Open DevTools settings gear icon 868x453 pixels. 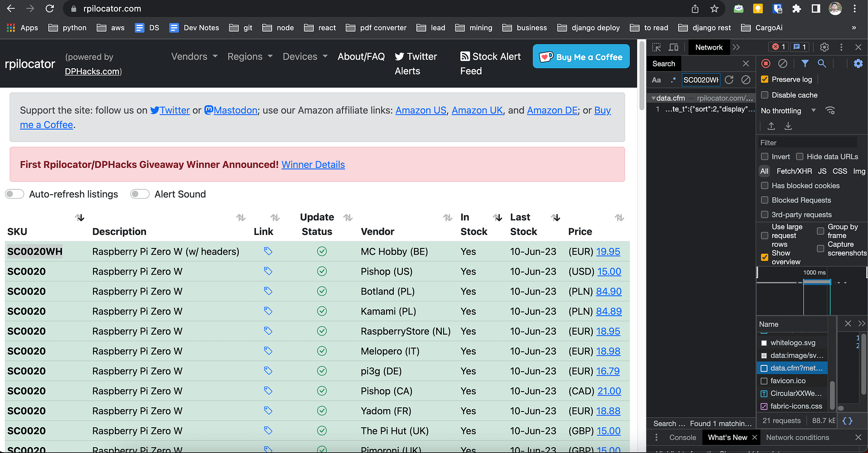(824, 47)
